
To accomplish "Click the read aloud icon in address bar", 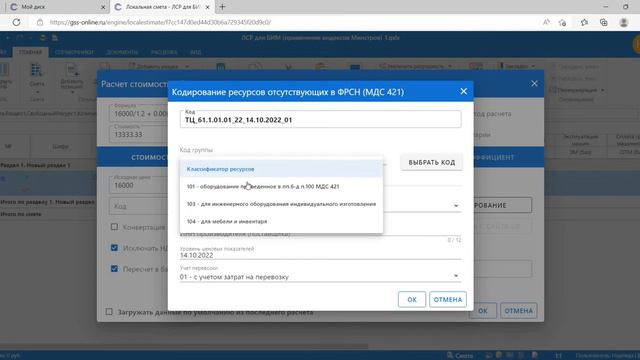I will click(x=546, y=22).
